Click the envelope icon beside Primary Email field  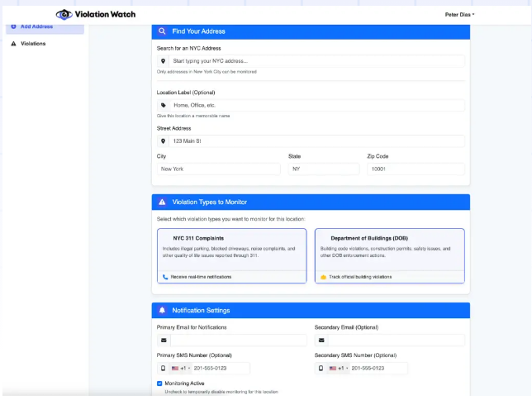tap(164, 340)
